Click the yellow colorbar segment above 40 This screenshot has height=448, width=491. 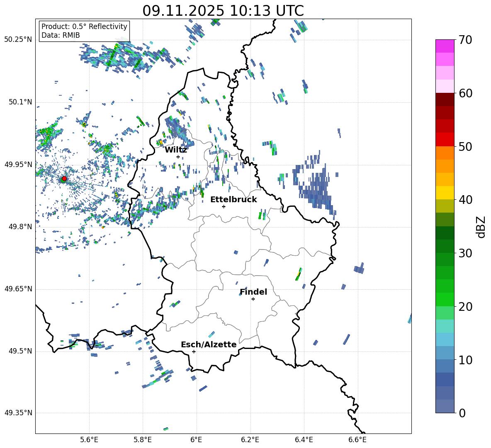445,193
